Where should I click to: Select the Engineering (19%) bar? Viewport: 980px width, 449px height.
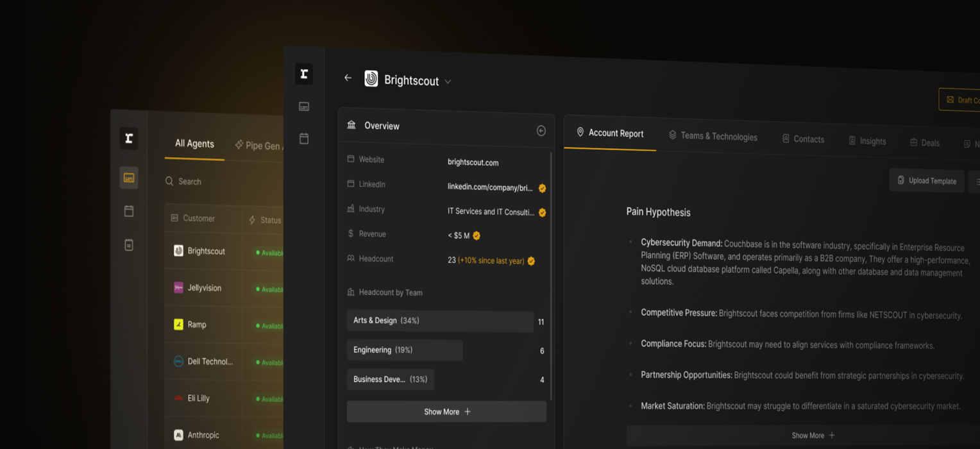click(x=405, y=350)
